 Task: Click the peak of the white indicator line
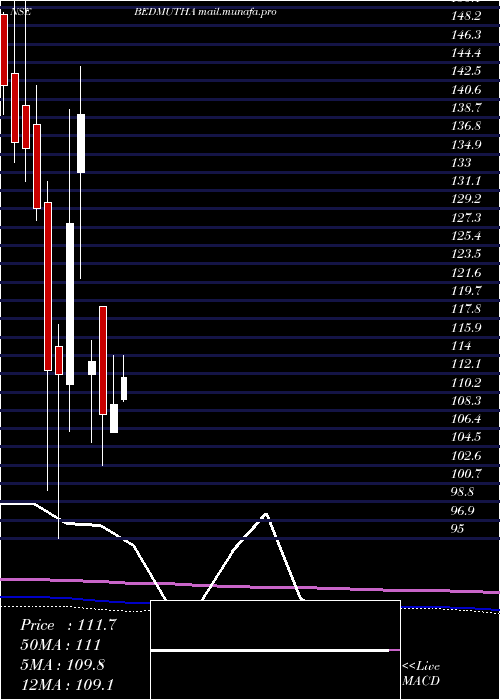point(266,515)
